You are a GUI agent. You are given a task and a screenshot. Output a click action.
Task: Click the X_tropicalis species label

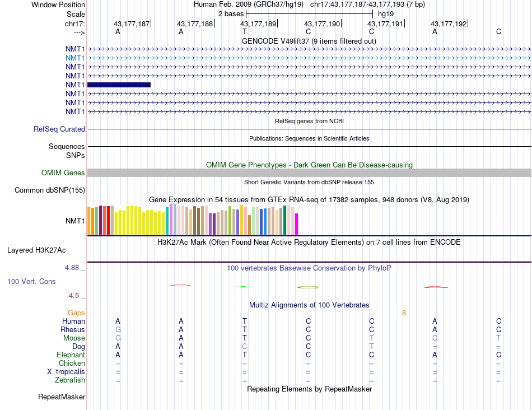click(66, 372)
